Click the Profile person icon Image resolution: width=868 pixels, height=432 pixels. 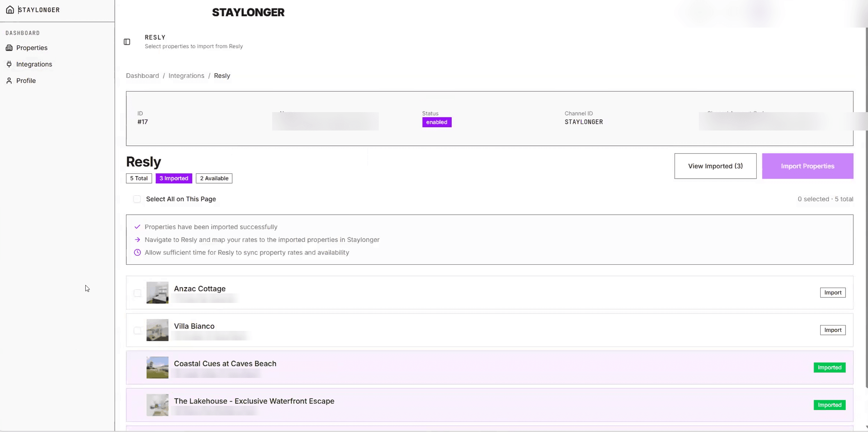point(9,81)
